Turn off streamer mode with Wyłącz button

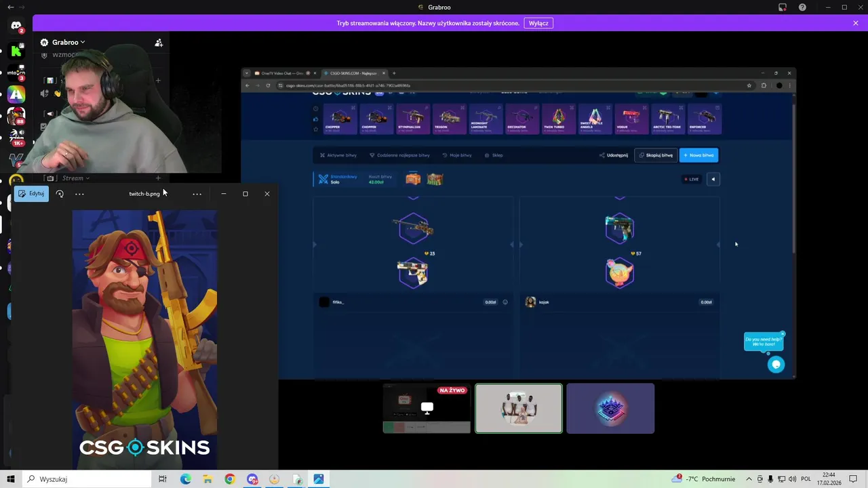[x=538, y=23]
